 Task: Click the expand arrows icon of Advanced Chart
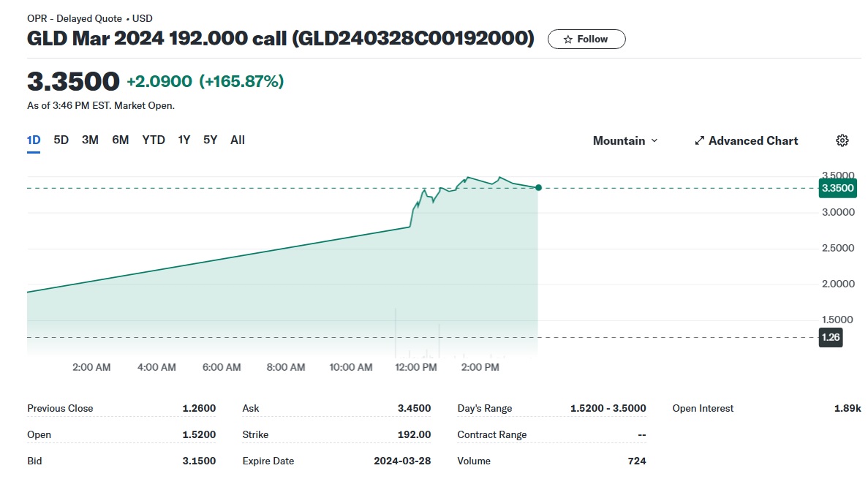(x=699, y=140)
